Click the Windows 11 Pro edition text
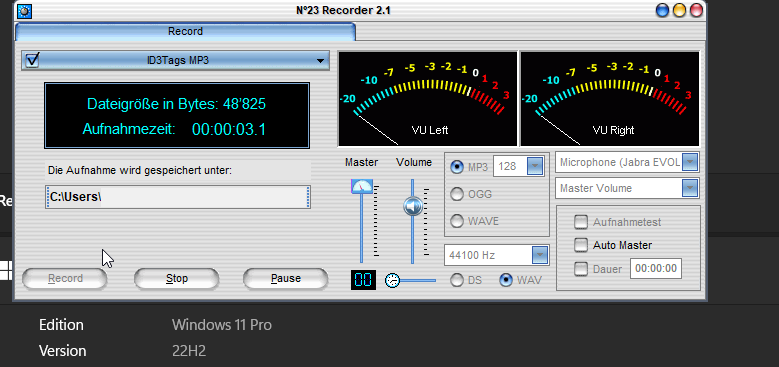 coord(222,325)
